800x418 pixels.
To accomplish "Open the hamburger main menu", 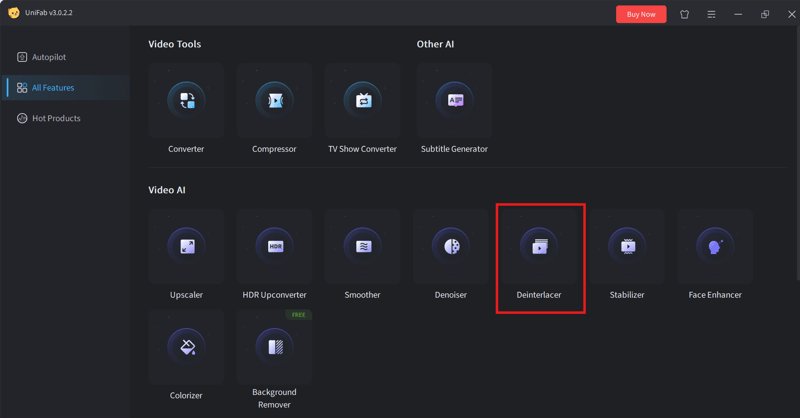I will (x=711, y=14).
